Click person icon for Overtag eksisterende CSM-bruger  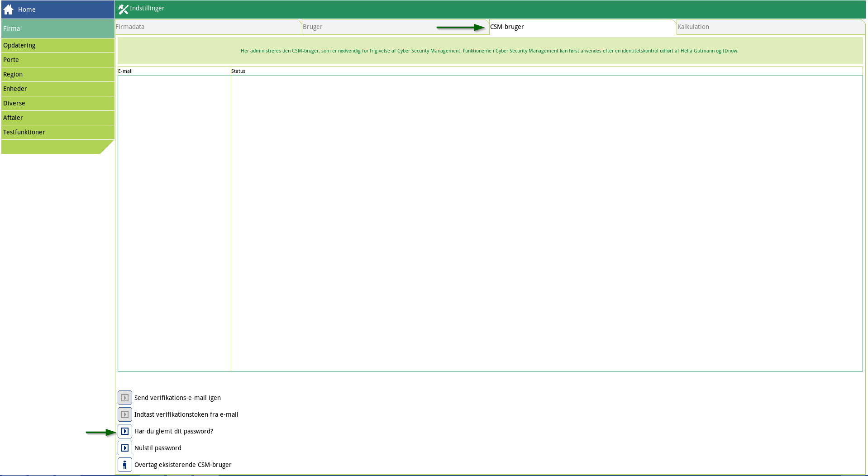pos(125,465)
